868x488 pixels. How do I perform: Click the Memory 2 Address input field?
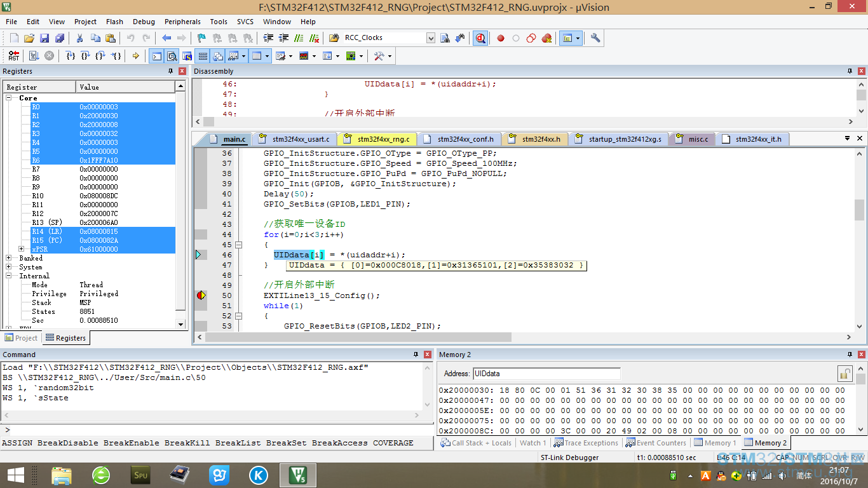546,374
